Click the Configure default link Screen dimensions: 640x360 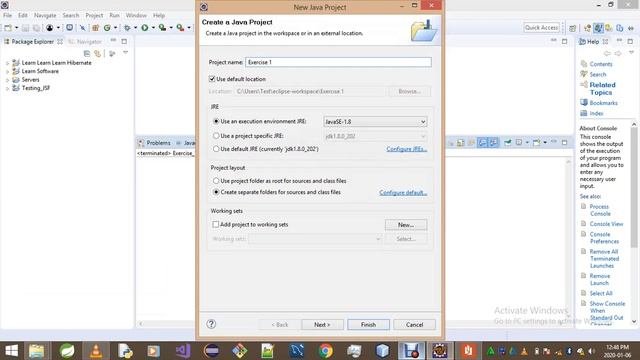coord(403,192)
